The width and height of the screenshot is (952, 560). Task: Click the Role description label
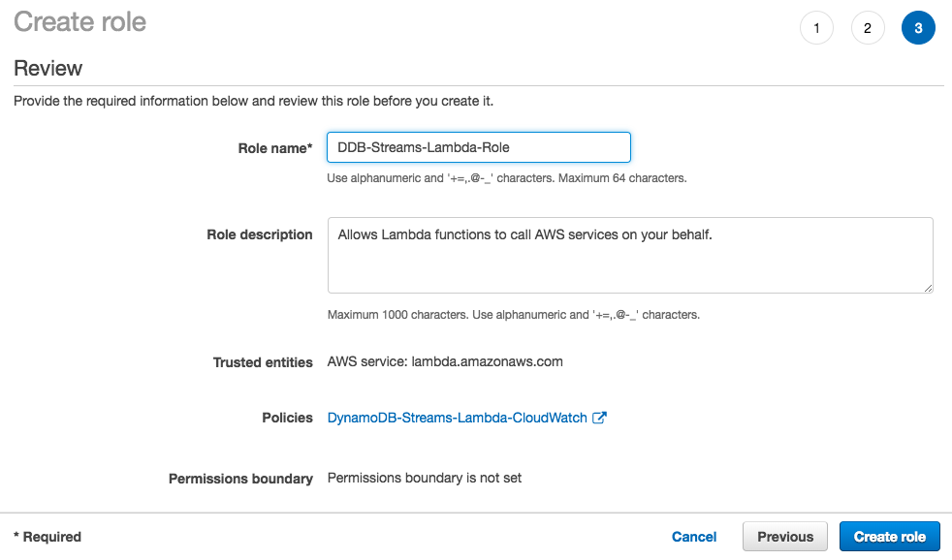coord(259,234)
